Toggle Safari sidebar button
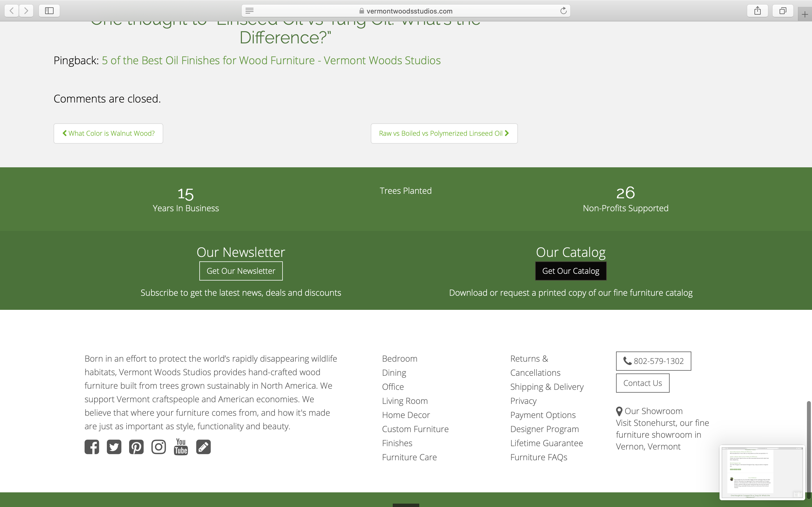812x507 pixels. (49, 11)
